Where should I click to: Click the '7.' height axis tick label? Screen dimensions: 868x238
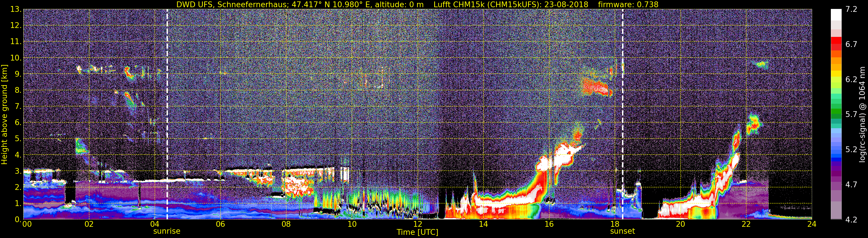click(x=18, y=107)
